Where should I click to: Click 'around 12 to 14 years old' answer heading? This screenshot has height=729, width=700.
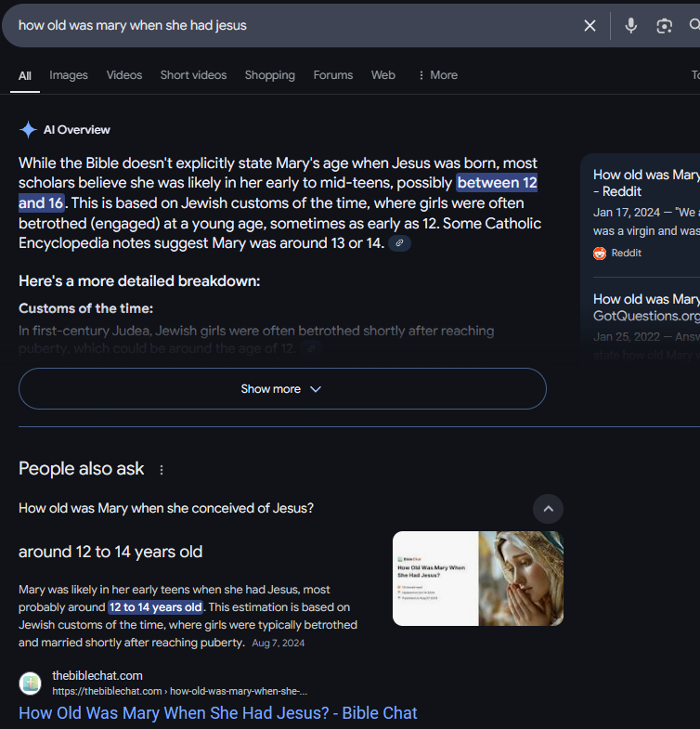[110, 552]
